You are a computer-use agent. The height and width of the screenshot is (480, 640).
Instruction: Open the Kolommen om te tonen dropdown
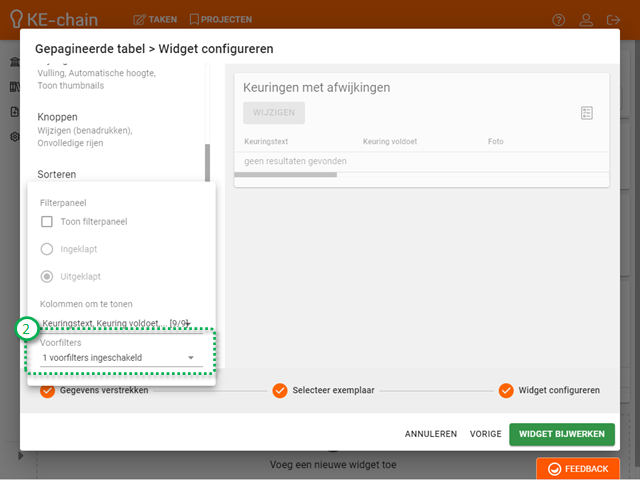pos(115,323)
